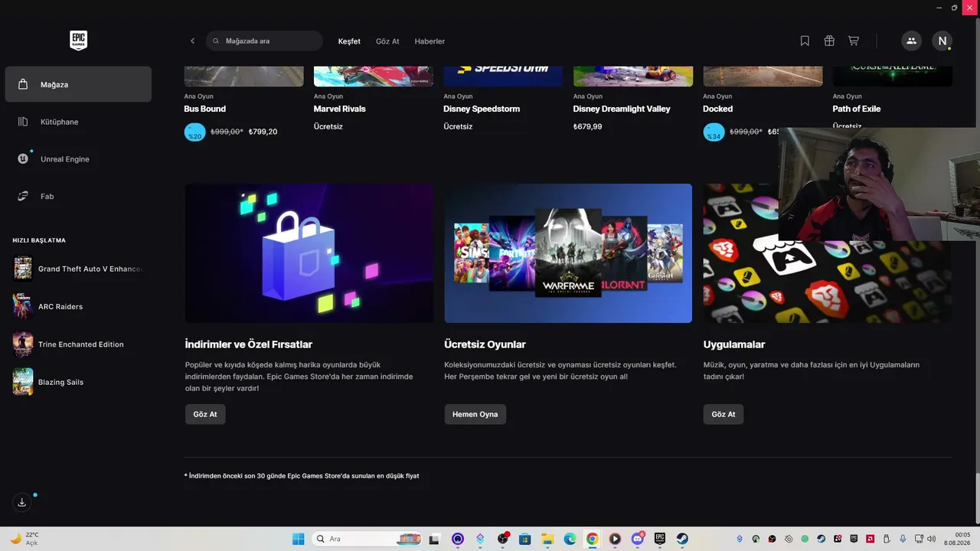Go to Unreal Engine section
This screenshot has height=551, width=980.
tap(78, 159)
